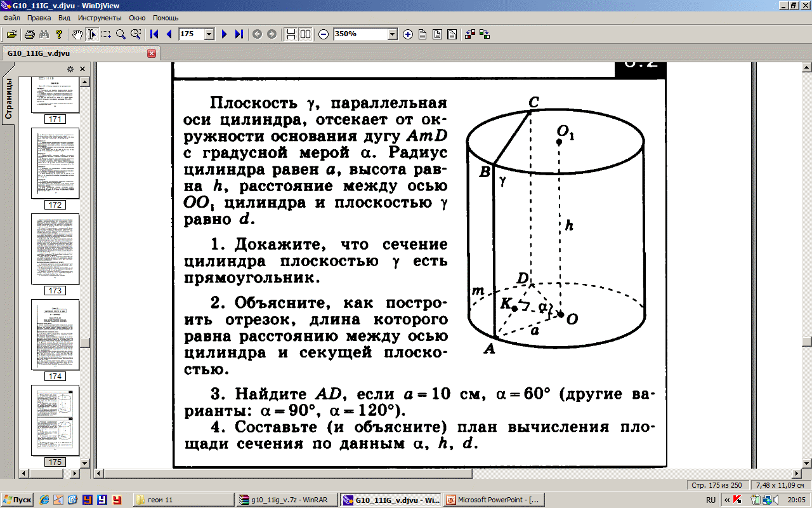Viewport: 812px width, 508px height.
Task: Click the Rotate Right icon
Action: tap(485, 34)
